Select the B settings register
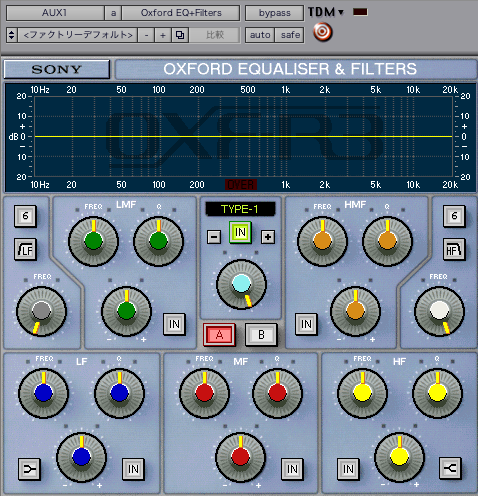 (261, 335)
